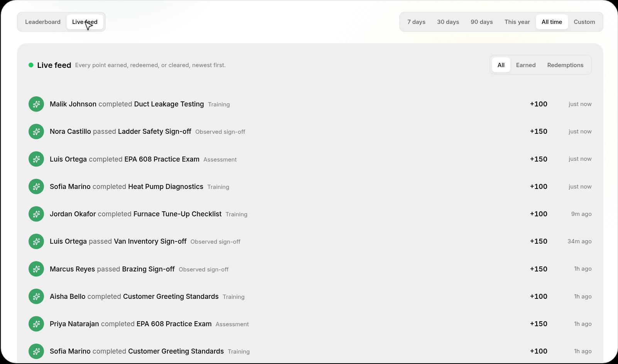Click the sparkle icon for Priya Natarajan's entry
Image resolution: width=618 pixels, height=364 pixels.
click(x=36, y=324)
